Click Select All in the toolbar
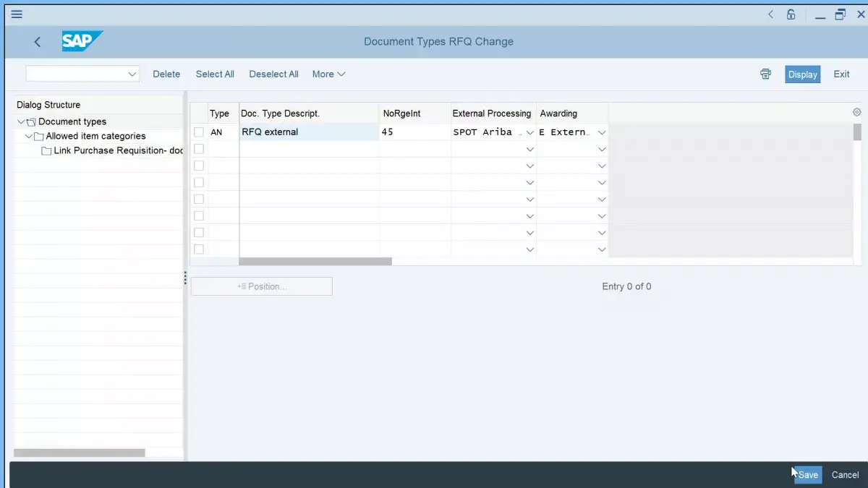868x488 pixels. pyautogui.click(x=215, y=74)
